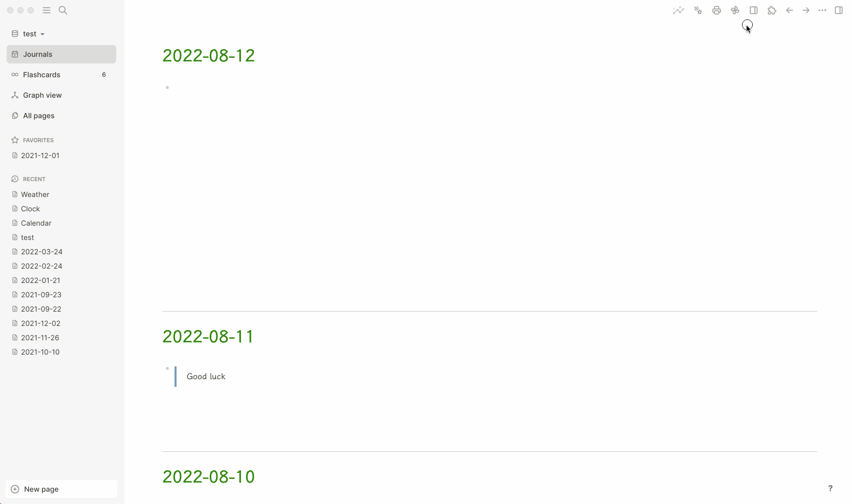Open the 2022-08-11 journal title

[208, 337]
